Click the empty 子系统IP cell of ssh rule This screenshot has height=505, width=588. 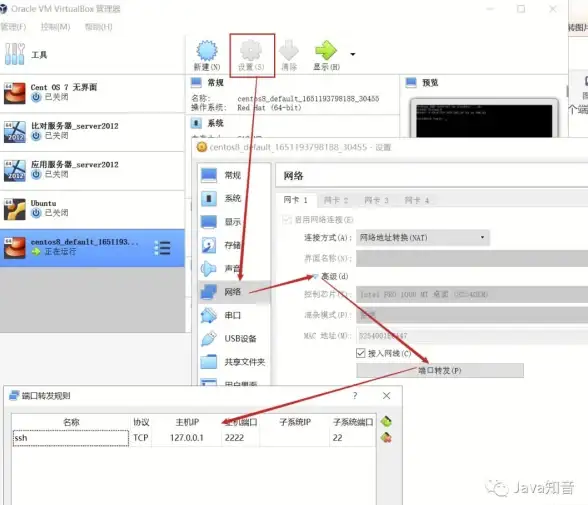pyautogui.click(x=294, y=438)
